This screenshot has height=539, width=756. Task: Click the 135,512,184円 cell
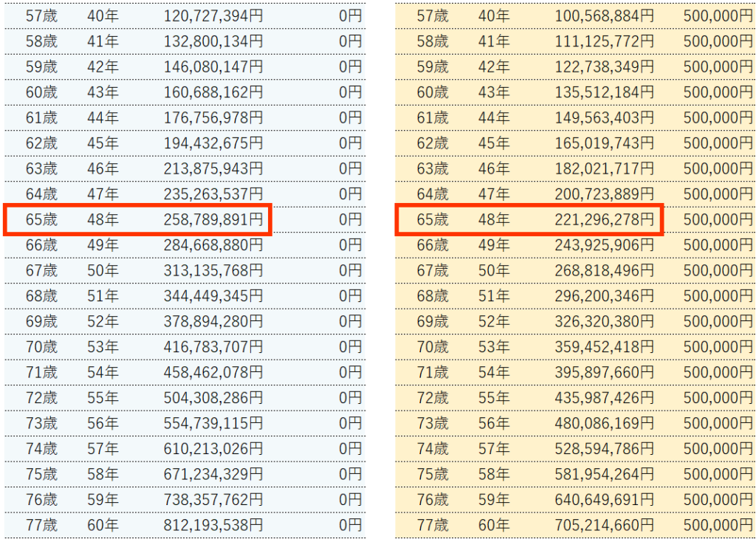[x=604, y=92]
